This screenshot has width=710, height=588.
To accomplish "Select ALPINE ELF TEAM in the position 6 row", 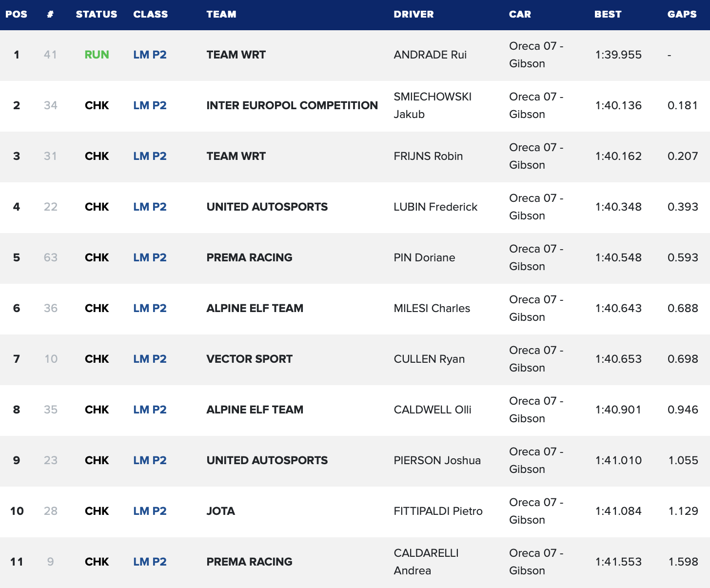I will click(255, 308).
